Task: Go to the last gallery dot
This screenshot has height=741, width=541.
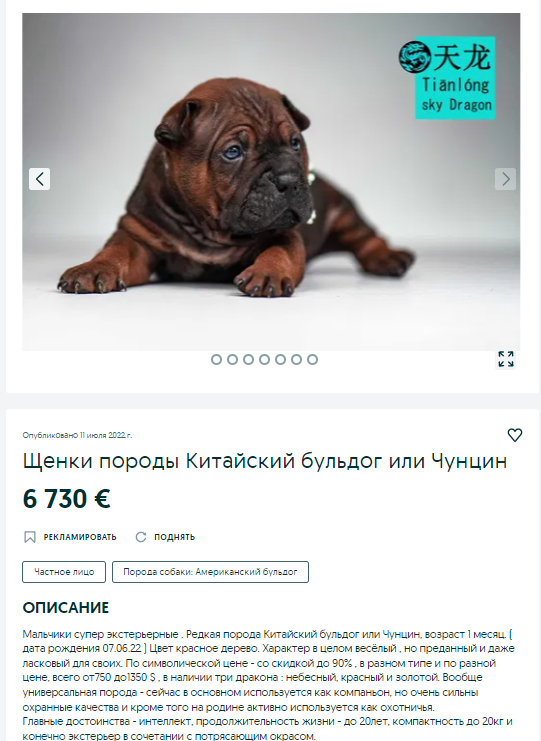Action: pyautogui.click(x=312, y=360)
